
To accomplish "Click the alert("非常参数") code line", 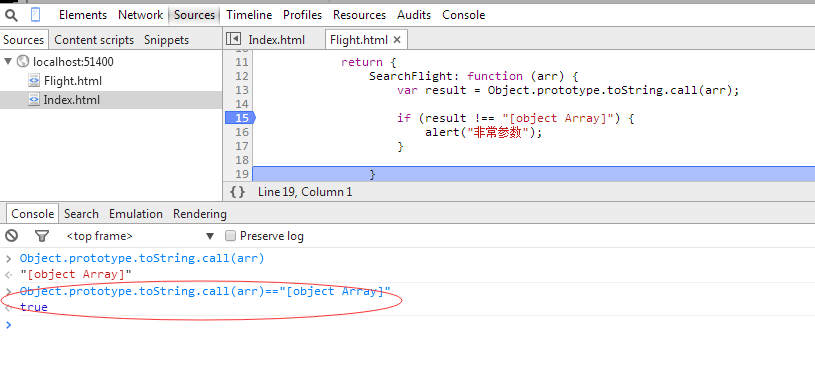I will (x=483, y=132).
